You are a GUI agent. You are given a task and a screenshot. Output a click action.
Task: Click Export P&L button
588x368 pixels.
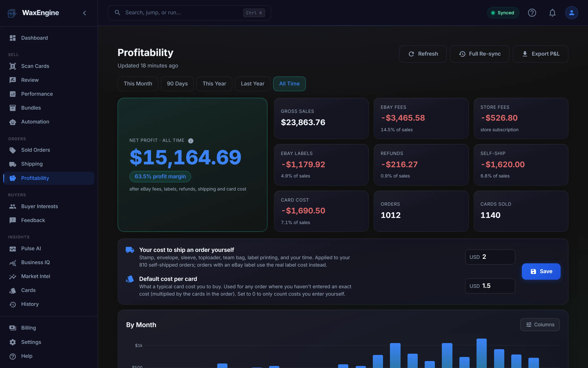point(540,54)
